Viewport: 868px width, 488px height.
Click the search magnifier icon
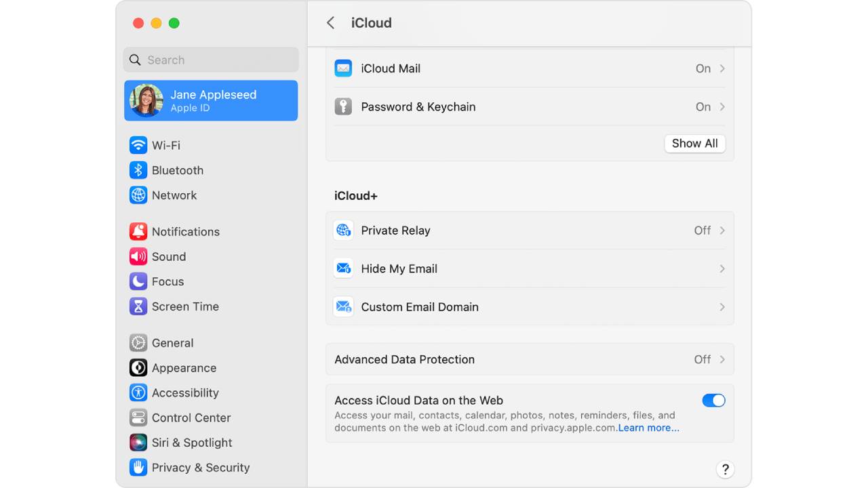pyautogui.click(x=135, y=60)
